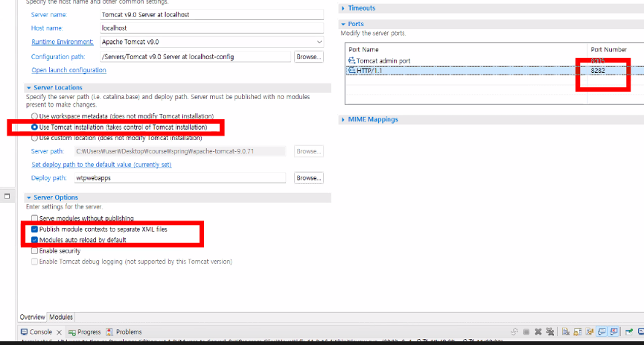The height and width of the screenshot is (345, 644).
Task: Click the grayed Relaunch icon in Console toolbar
Action: point(514,332)
